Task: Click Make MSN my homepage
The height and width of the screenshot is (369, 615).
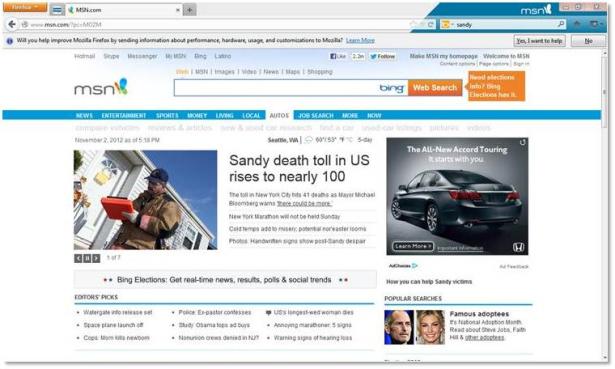Action: click(x=444, y=56)
